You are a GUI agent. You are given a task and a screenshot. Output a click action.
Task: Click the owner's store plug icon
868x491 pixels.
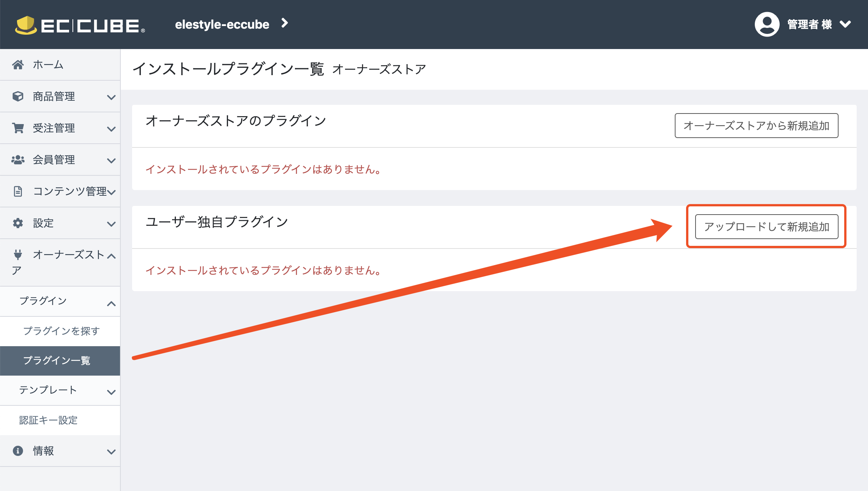[18, 255]
